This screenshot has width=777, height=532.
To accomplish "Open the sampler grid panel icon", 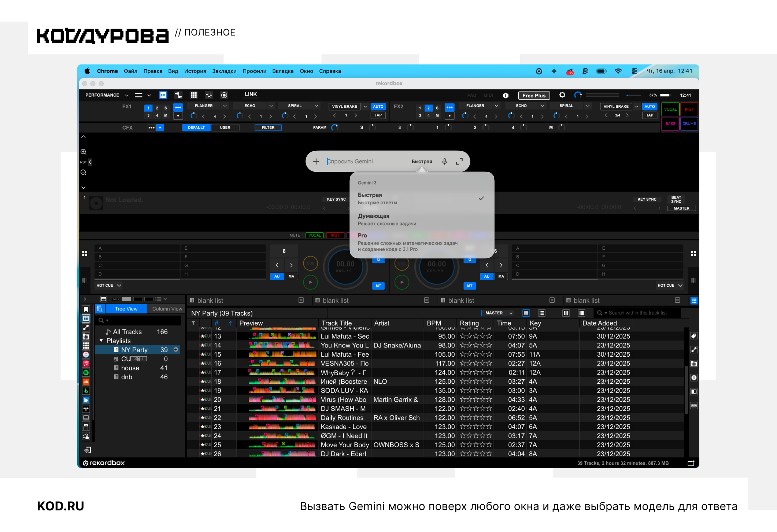I will pos(194,95).
